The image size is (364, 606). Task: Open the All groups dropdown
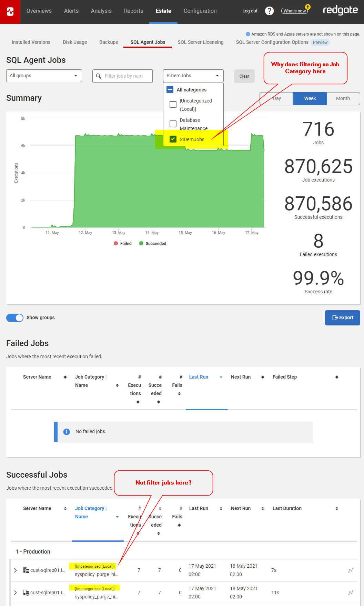coord(44,76)
